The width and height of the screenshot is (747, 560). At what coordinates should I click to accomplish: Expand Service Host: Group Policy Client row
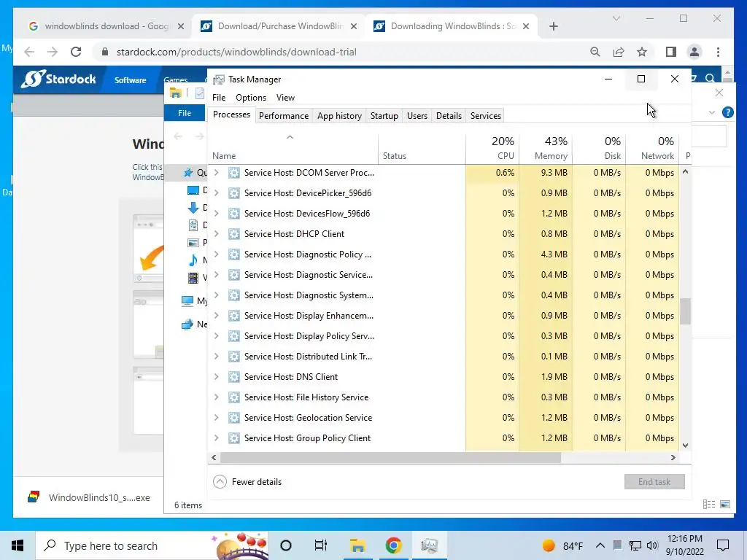(x=216, y=438)
